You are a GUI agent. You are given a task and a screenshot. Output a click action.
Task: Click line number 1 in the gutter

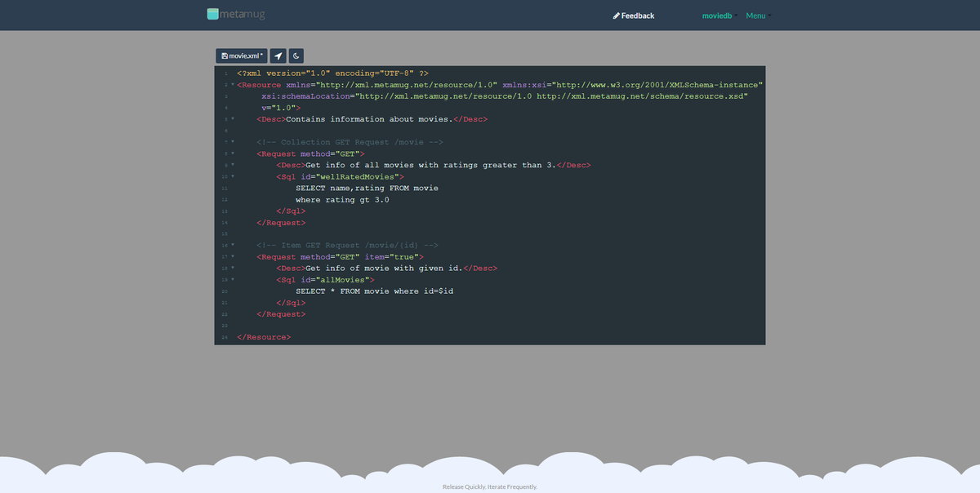point(225,73)
